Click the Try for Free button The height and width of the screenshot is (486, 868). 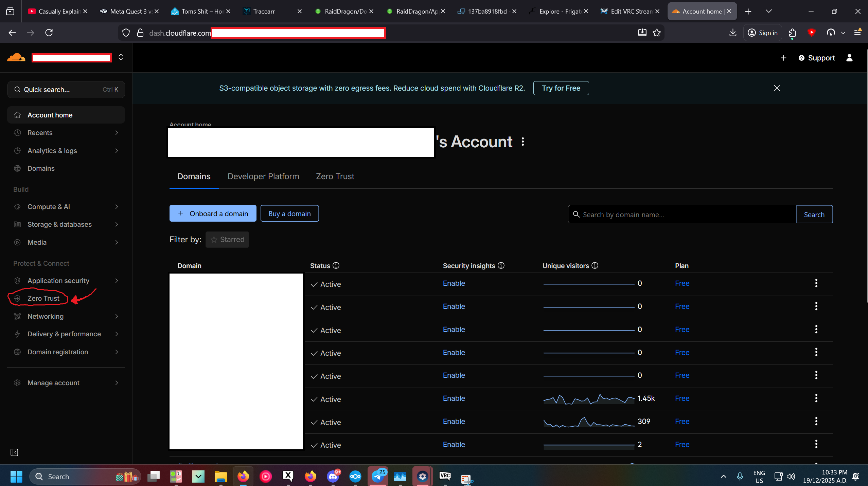coord(561,88)
